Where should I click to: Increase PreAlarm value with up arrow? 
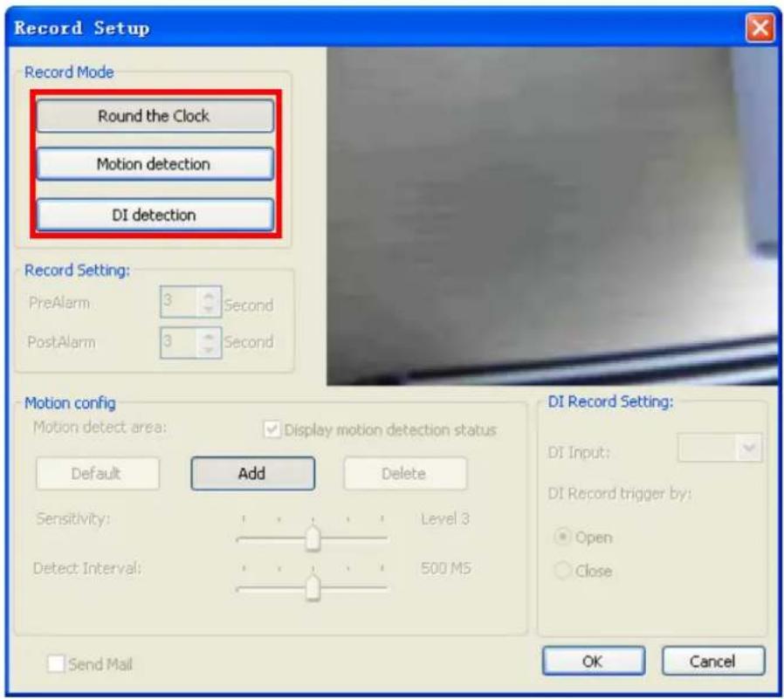click(x=209, y=296)
